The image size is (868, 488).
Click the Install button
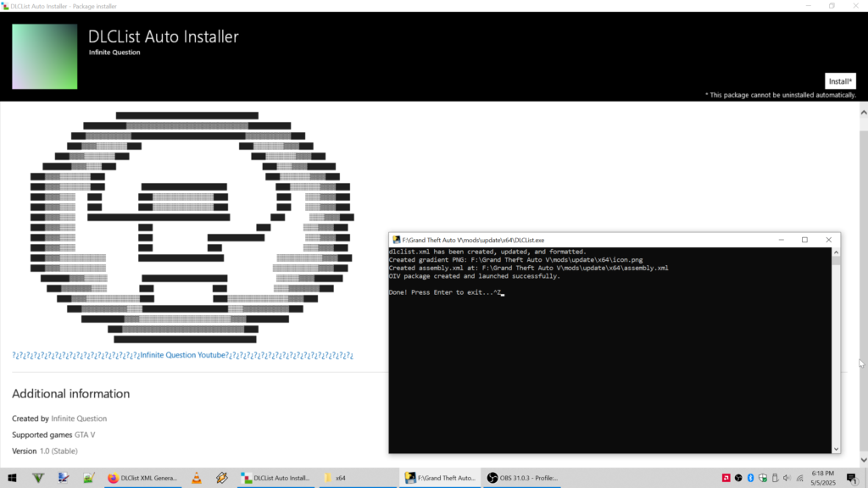[840, 81]
